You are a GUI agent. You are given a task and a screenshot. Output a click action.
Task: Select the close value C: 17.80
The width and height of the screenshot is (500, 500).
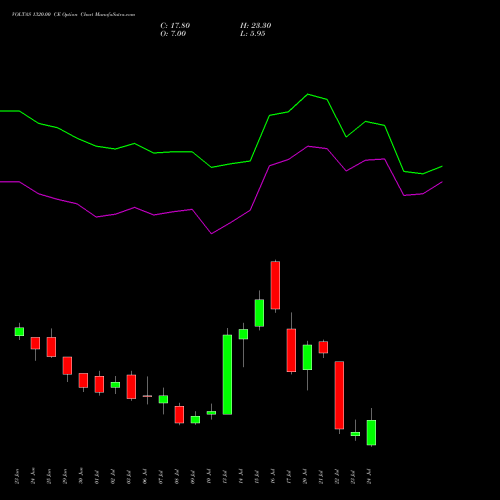pyautogui.click(x=175, y=26)
